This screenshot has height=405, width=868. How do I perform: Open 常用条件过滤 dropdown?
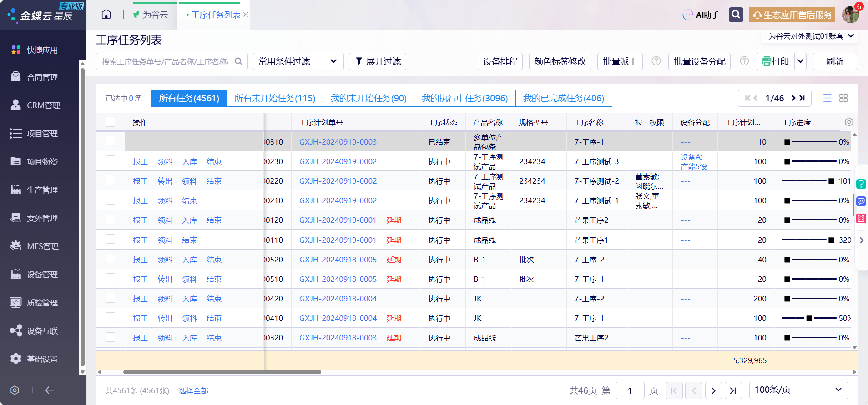pyautogui.click(x=298, y=61)
